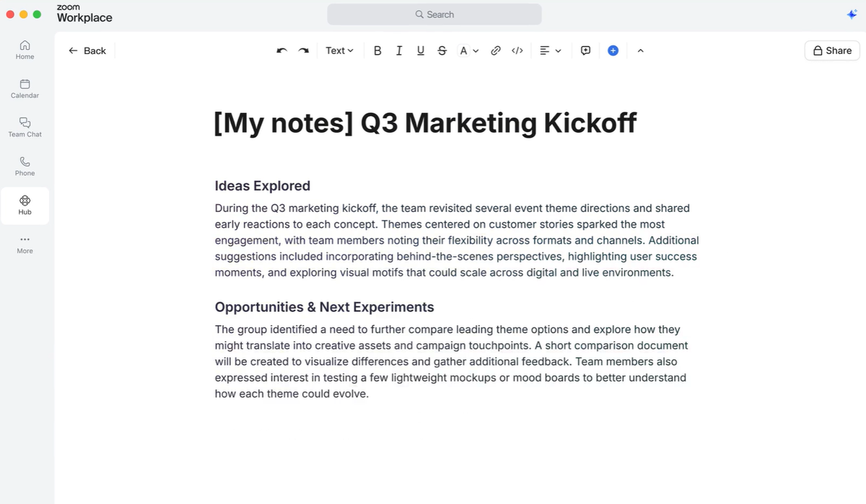This screenshot has width=866, height=504.
Task: Click the blue plus insert button
Action: point(613,50)
